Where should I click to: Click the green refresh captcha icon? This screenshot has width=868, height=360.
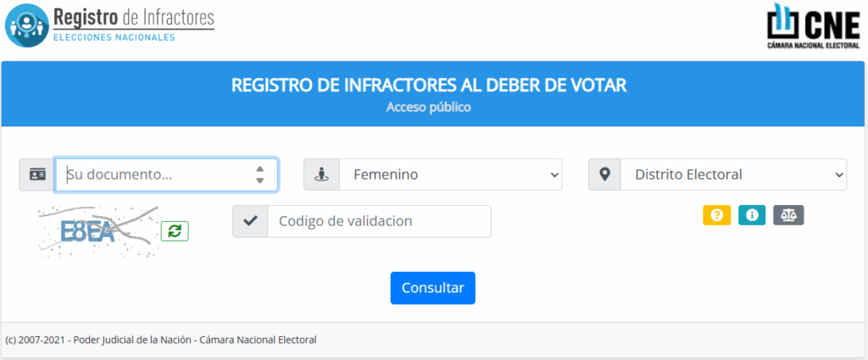coord(175,230)
